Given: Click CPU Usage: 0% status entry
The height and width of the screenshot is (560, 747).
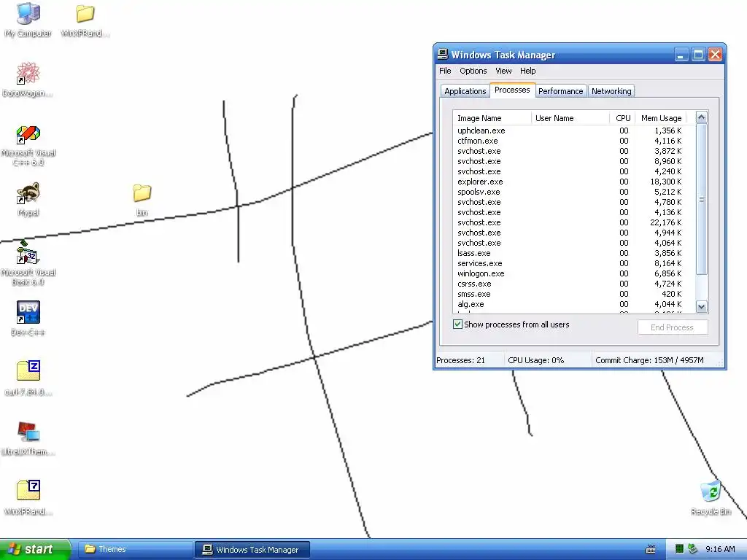Looking at the screenshot, I should point(536,360).
